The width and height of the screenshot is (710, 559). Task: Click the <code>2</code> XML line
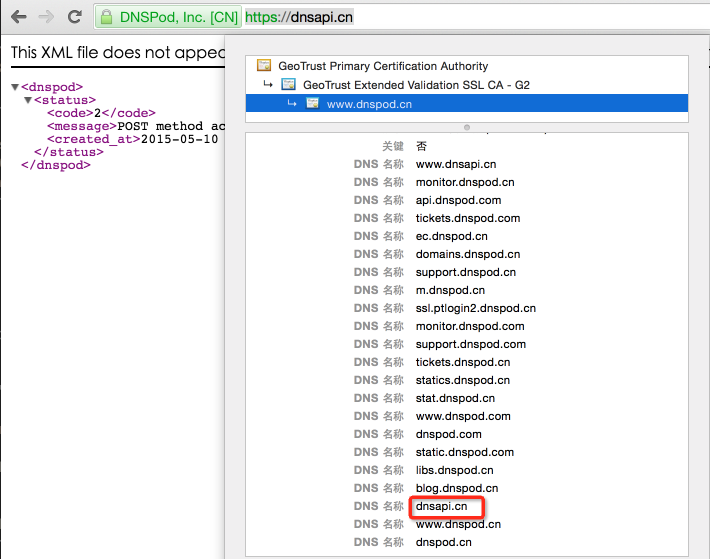point(101,113)
